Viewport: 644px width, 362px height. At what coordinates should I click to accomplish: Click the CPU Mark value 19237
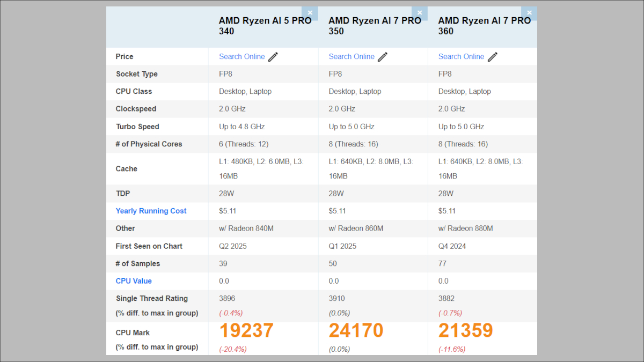246,330
